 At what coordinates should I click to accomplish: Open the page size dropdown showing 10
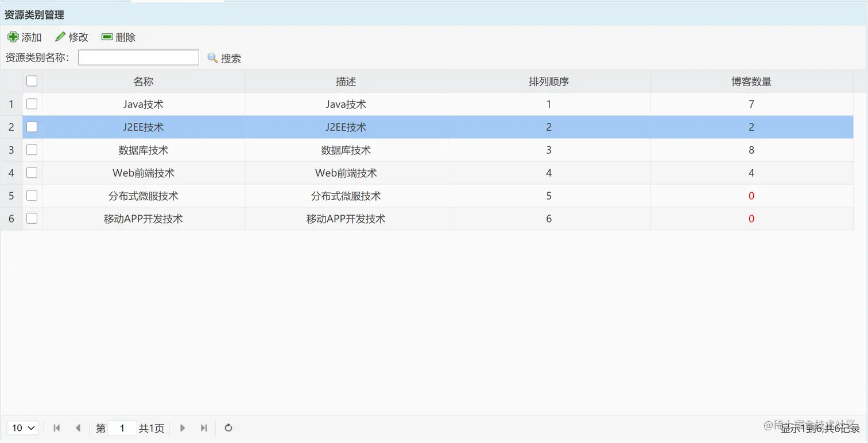click(22, 428)
